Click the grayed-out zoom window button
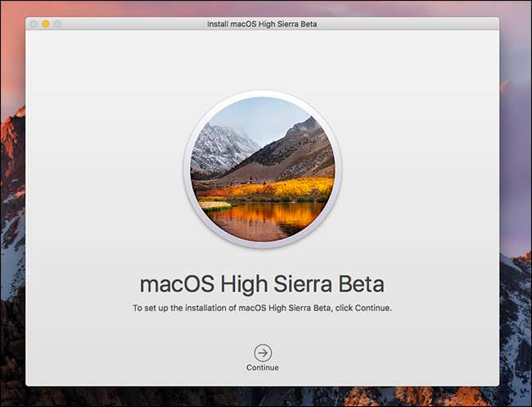Screen dimensions: 532x407 click(57, 24)
